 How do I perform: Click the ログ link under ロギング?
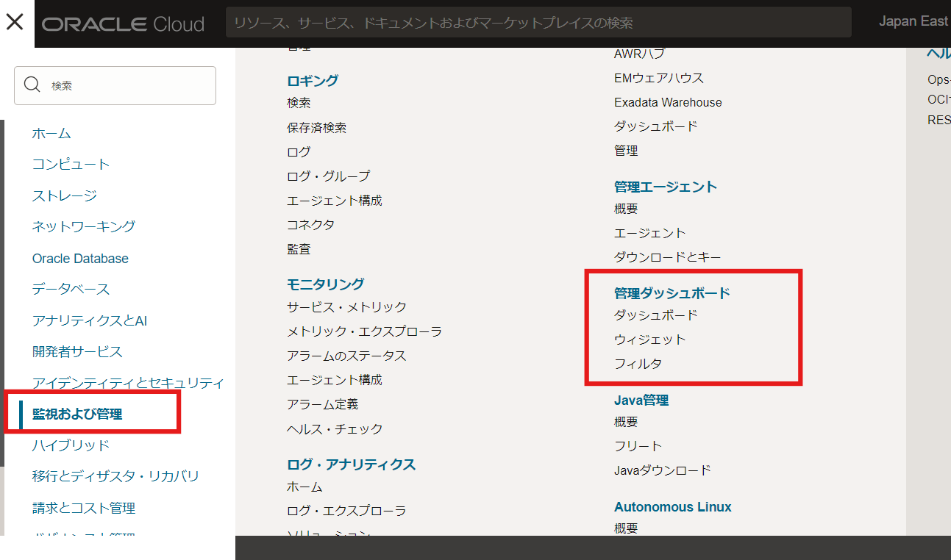pos(299,152)
